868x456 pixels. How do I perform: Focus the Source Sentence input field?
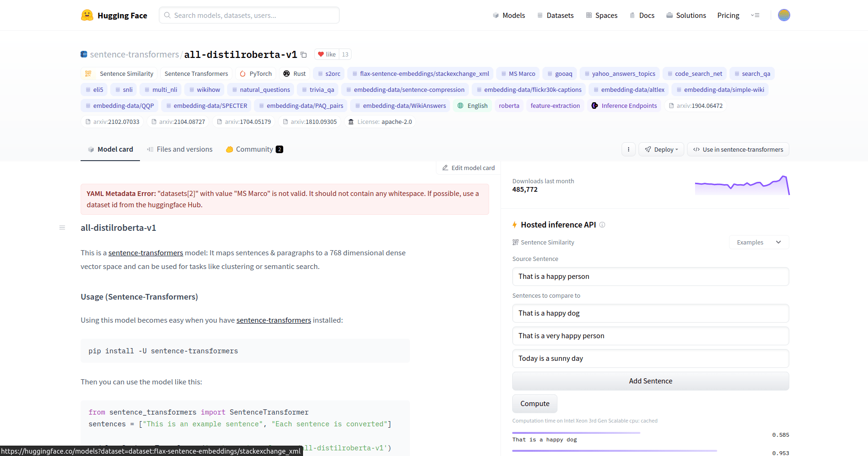650,277
